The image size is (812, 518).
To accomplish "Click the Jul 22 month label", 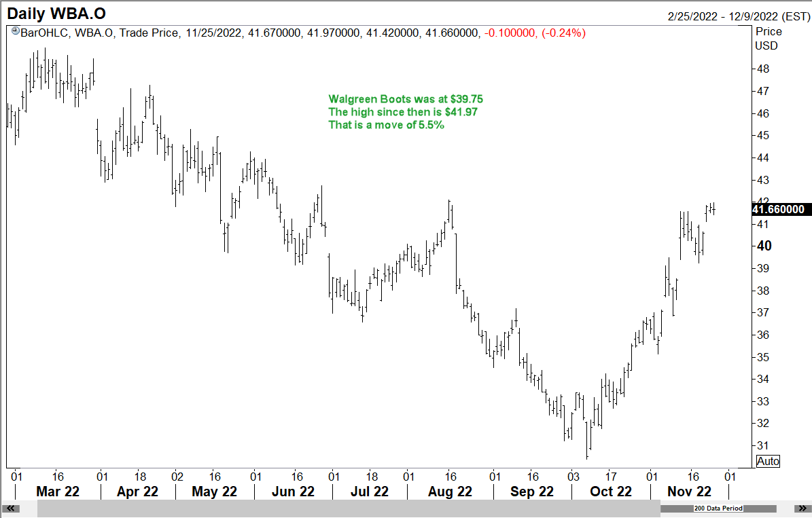I will [369, 492].
